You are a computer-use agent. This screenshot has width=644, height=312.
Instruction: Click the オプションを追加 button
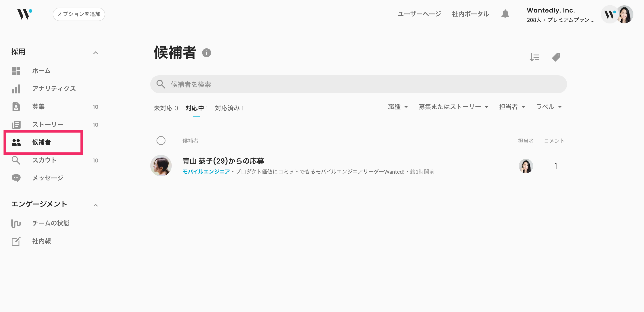(x=79, y=14)
